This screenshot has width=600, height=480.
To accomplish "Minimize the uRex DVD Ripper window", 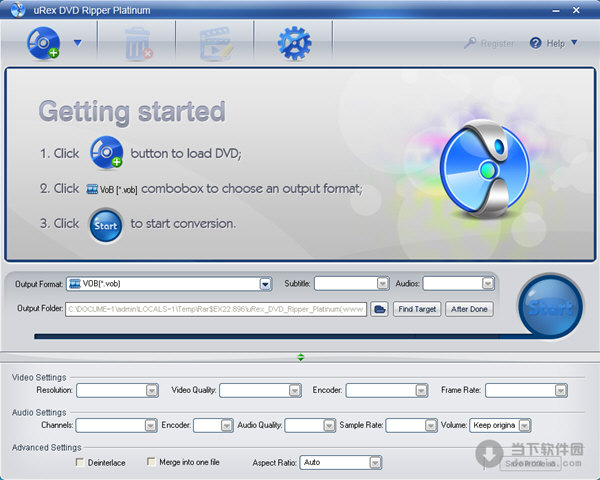I will [556, 11].
